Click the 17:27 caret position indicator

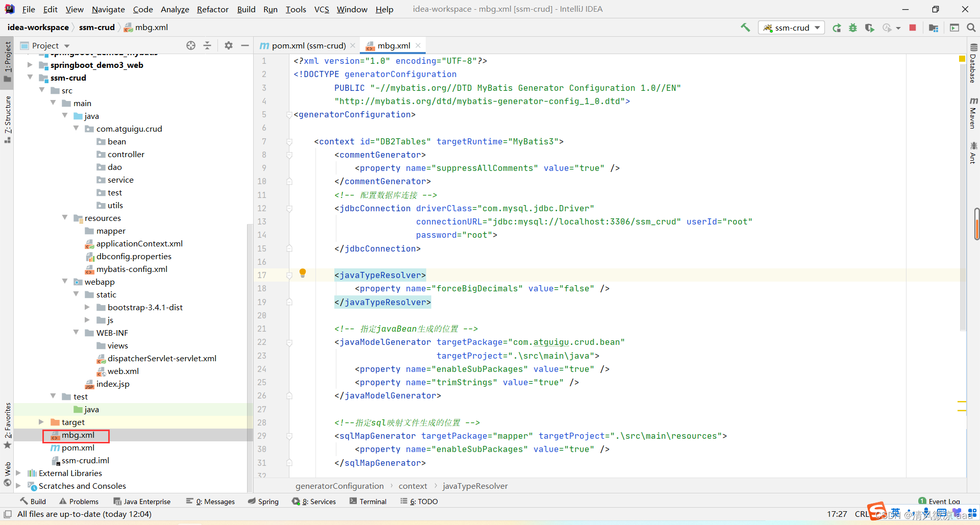tap(837, 514)
